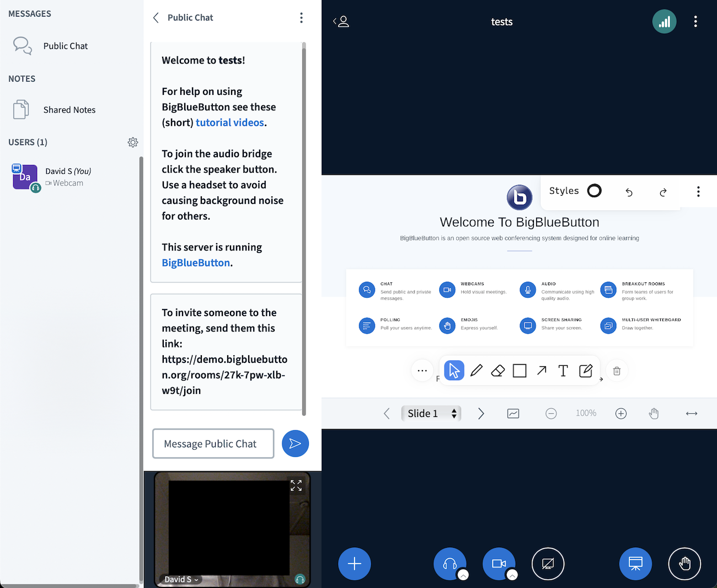The image size is (717, 588).
Task: Delete all annotations with the trash icon
Action: (x=617, y=370)
